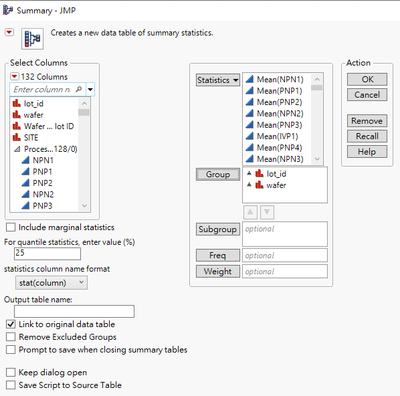Click the Weight optional box
The image size is (400, 396).
coord(285,271)
